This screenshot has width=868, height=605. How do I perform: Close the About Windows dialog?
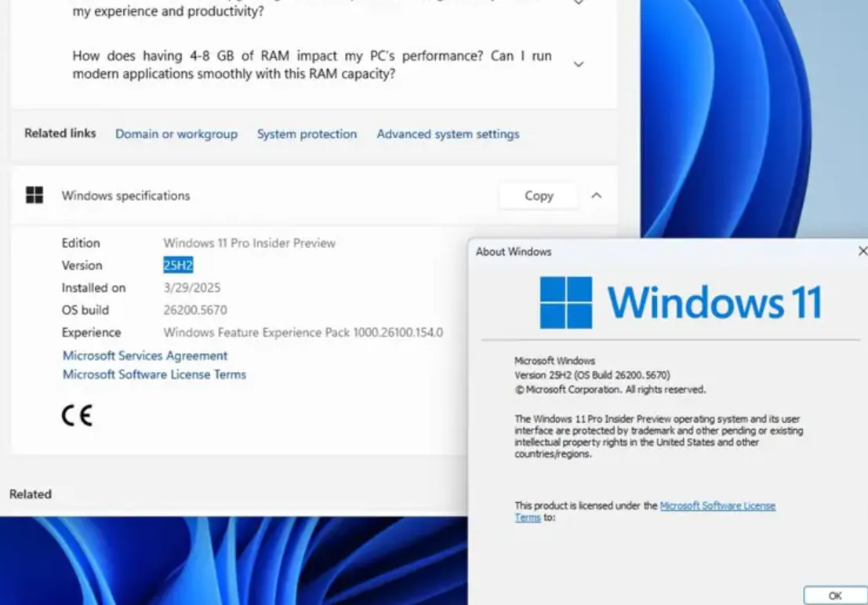click(x=862, y=251)
